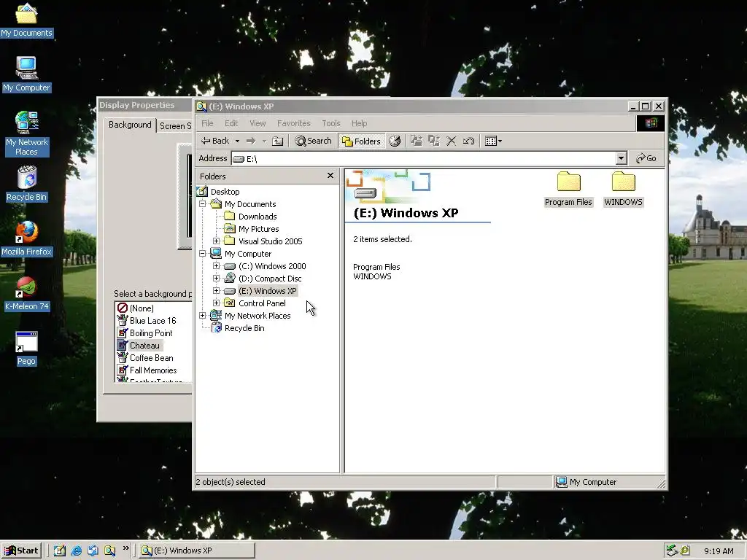Viewport: 747px width, 560px height.
Task: Open the Edit menu
Action: [231, 123]
